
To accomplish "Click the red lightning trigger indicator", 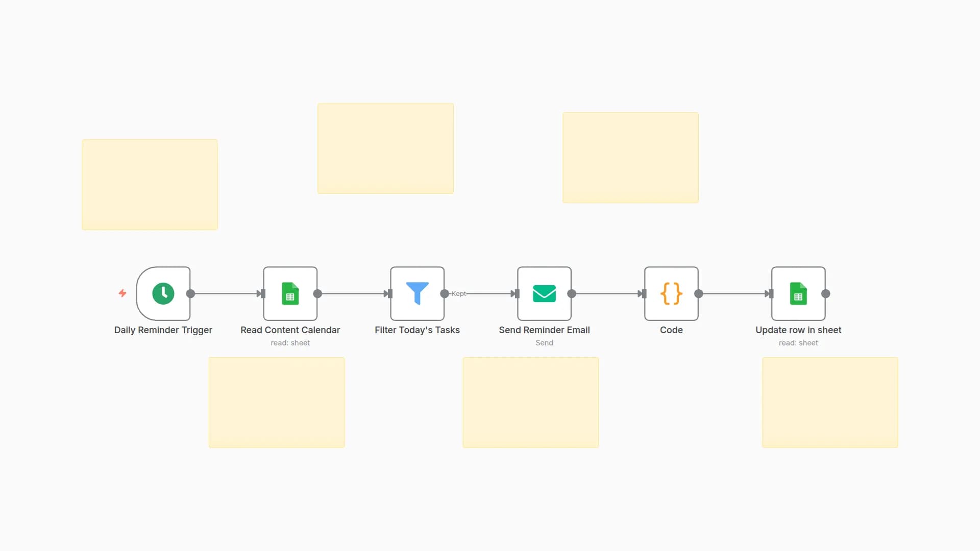I will tap(122, 293).
